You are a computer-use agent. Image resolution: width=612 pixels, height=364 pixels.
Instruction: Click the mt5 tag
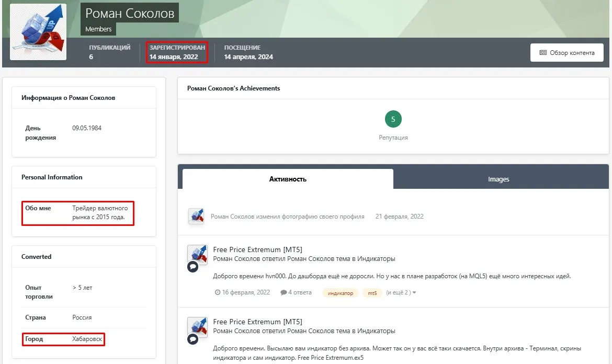(372, 293)
